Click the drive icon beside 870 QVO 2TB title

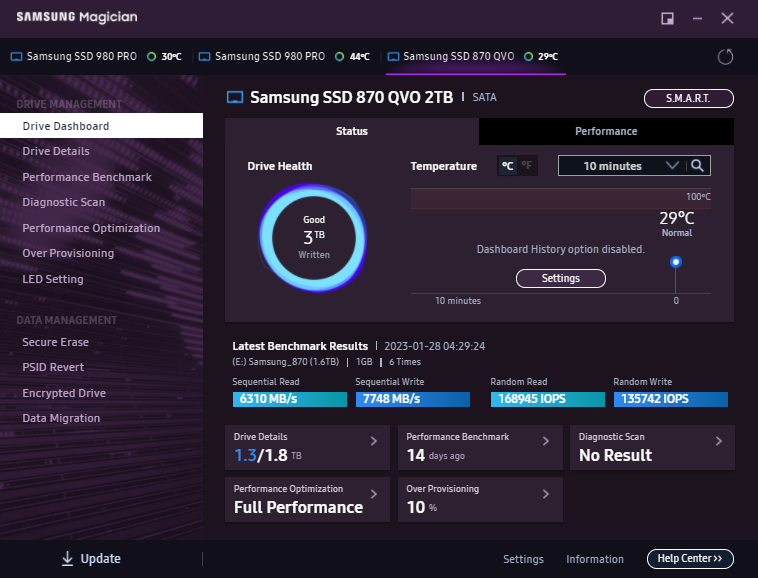tap(235, 98)
